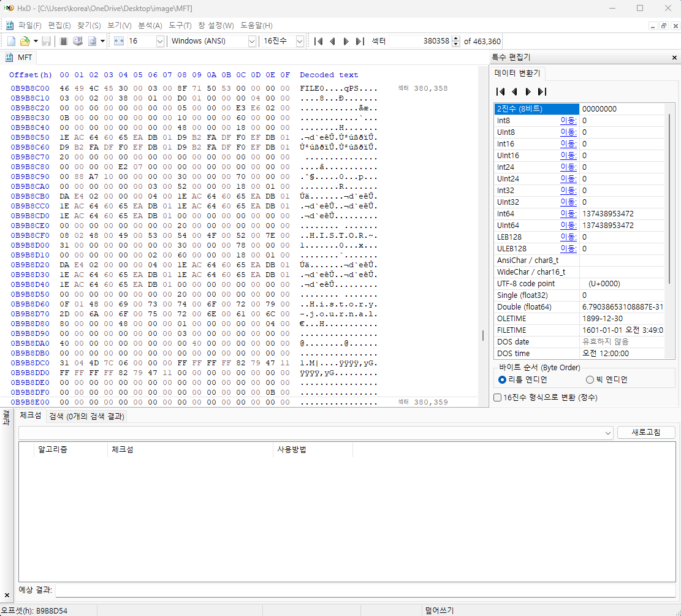Screen dimensions: 681x616
Task: Select the 빅 엔디언 radio button
Action: pyautogui.click(x=590, y=379)
